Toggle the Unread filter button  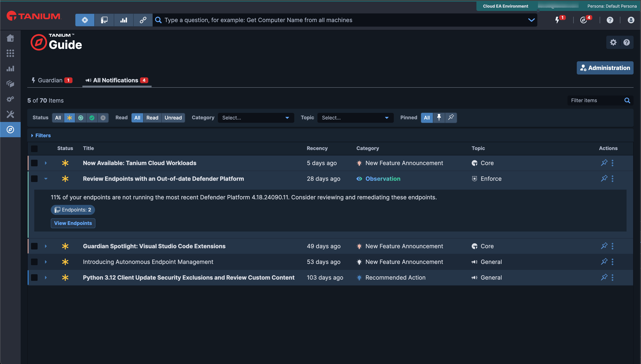point(173,118)
